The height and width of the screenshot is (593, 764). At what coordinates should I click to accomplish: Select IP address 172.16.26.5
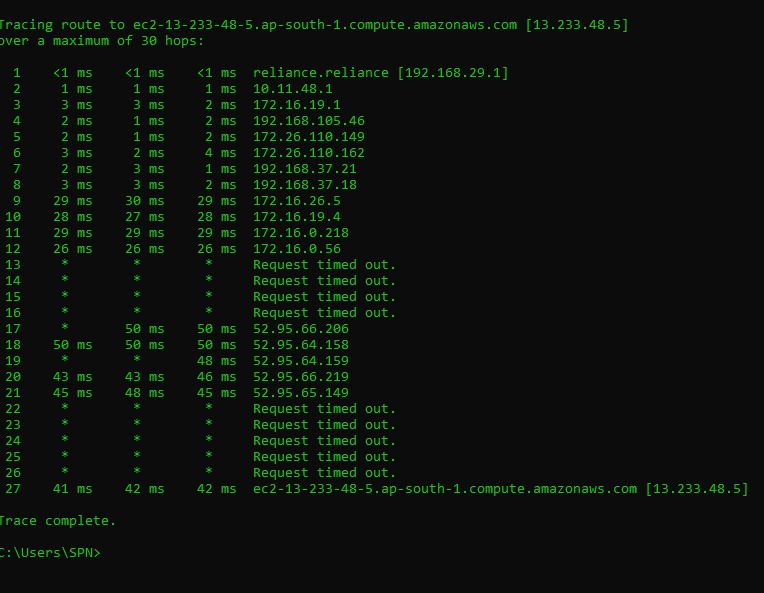[x=297, y=201]
